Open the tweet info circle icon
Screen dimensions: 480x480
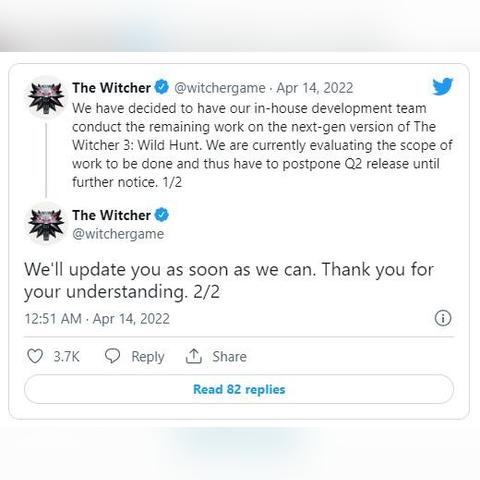click(x=443, y=318)
